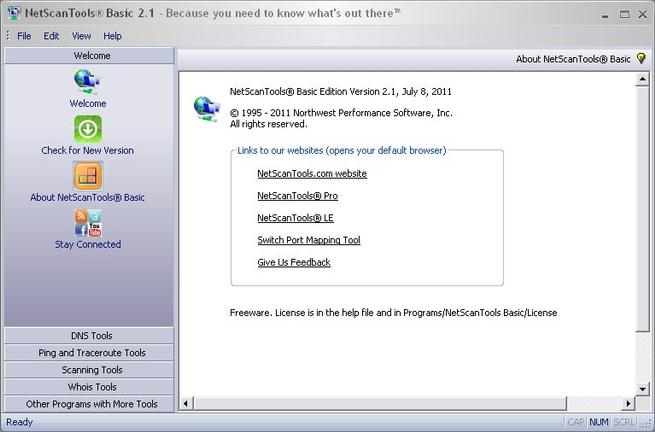Open the Edit menu
Image resolution: width=655 pixels, height=432 pixels.
click(51, 36)
